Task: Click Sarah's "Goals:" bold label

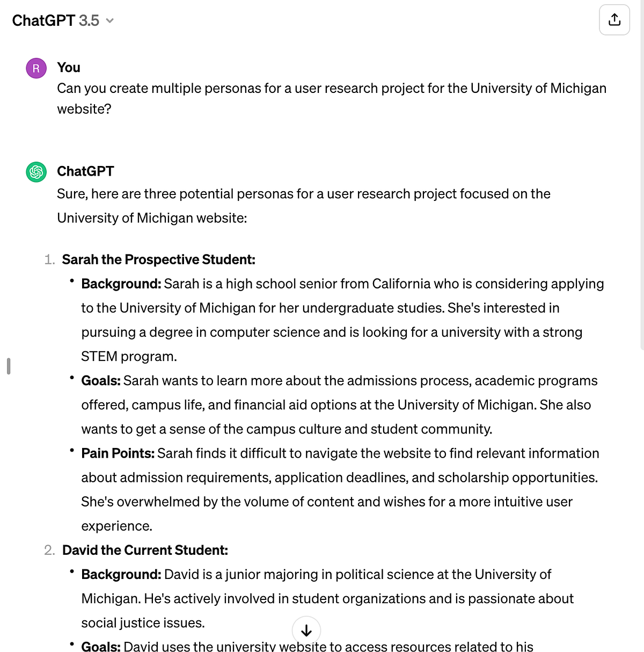Action: click(x=101, y=380)
